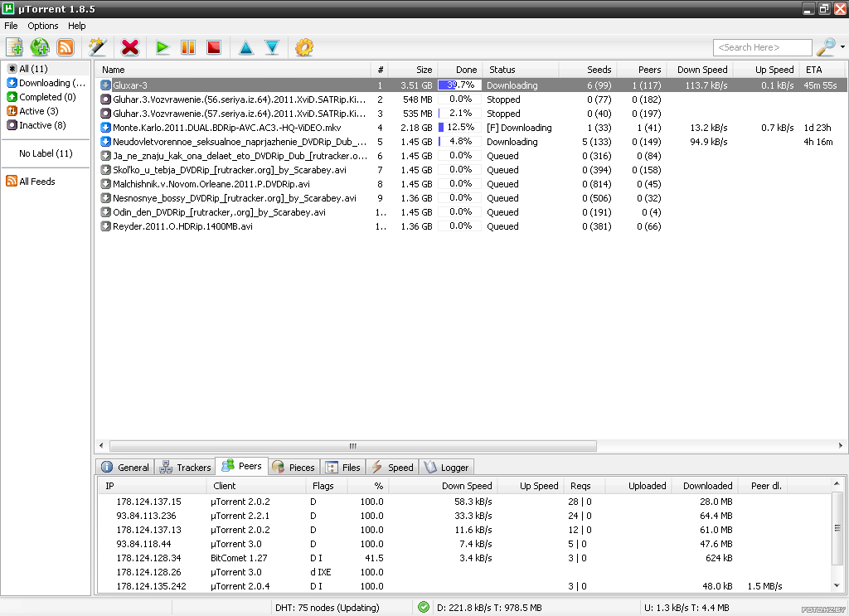Click the upload speed status bar entry

(686, 608)
